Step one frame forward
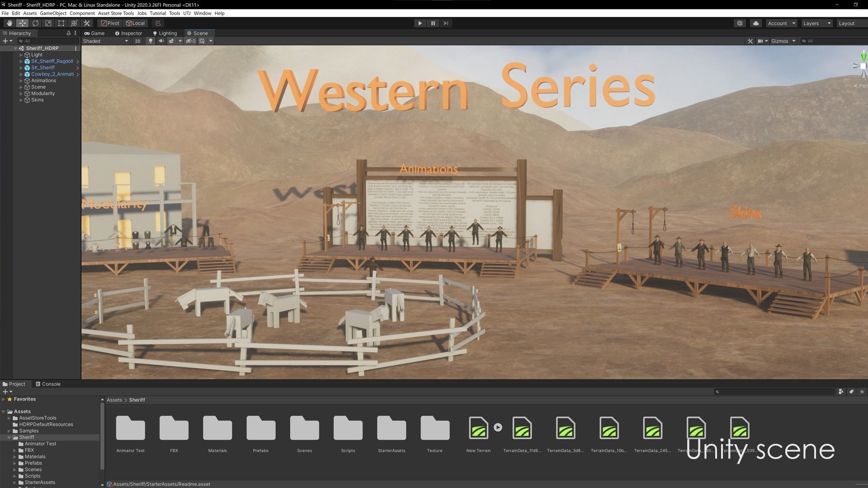Image resolution: width=868 pixels, height=488 pixels. (x=446, y=23)
